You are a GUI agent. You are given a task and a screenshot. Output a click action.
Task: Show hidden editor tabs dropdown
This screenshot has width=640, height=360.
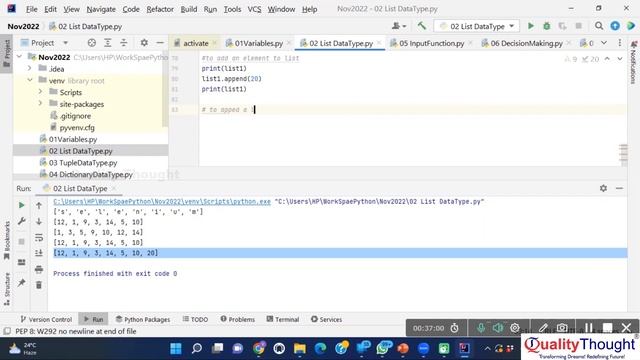(604, 43)
